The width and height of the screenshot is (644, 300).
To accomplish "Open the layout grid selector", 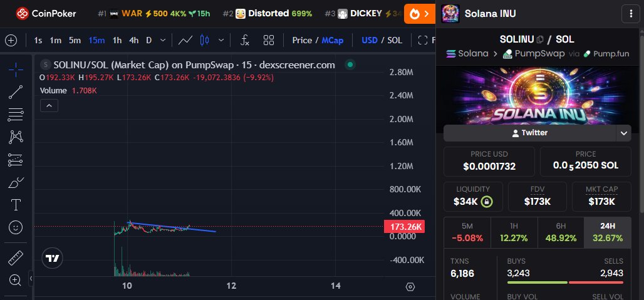I will (269, 40).
